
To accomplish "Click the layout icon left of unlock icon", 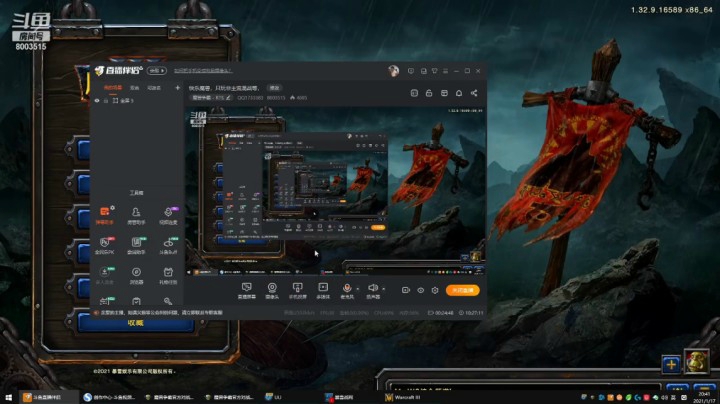I will click(414, 93).
